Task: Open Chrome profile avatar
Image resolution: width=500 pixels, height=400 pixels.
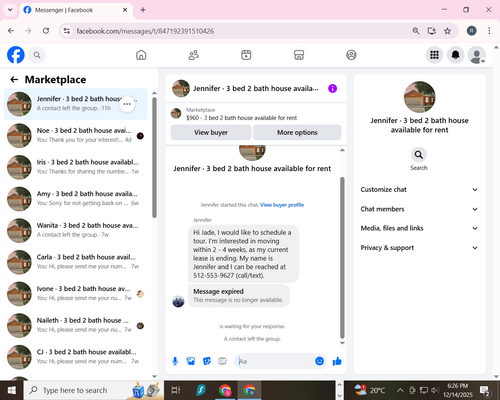Action: (471, 31)
